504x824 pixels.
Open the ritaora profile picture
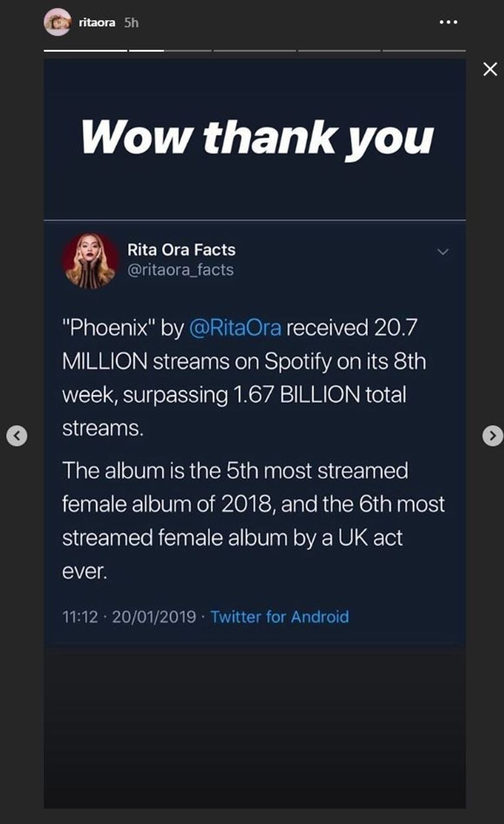(x=57, y=22)
